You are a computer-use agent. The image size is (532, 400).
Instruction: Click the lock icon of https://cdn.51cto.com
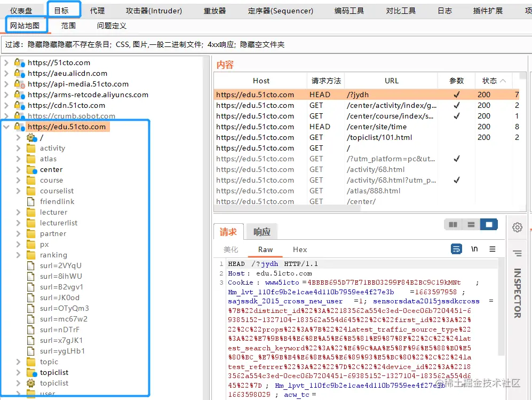[x=19, y=105]
